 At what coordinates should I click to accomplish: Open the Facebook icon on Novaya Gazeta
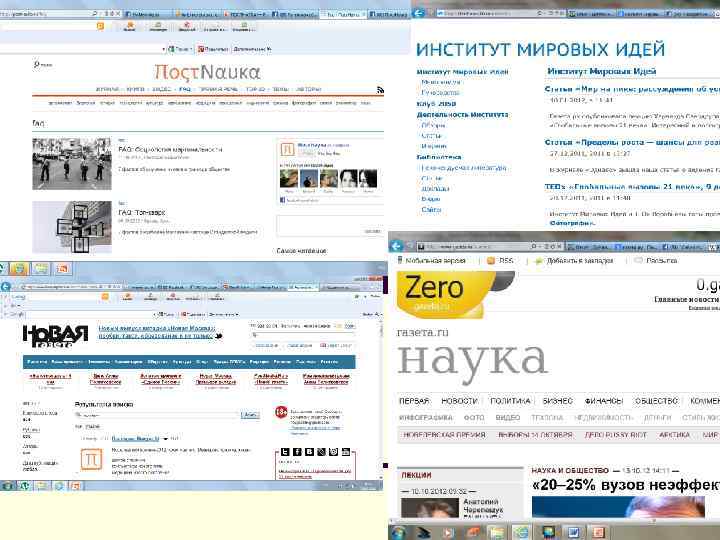pos(297,452)
